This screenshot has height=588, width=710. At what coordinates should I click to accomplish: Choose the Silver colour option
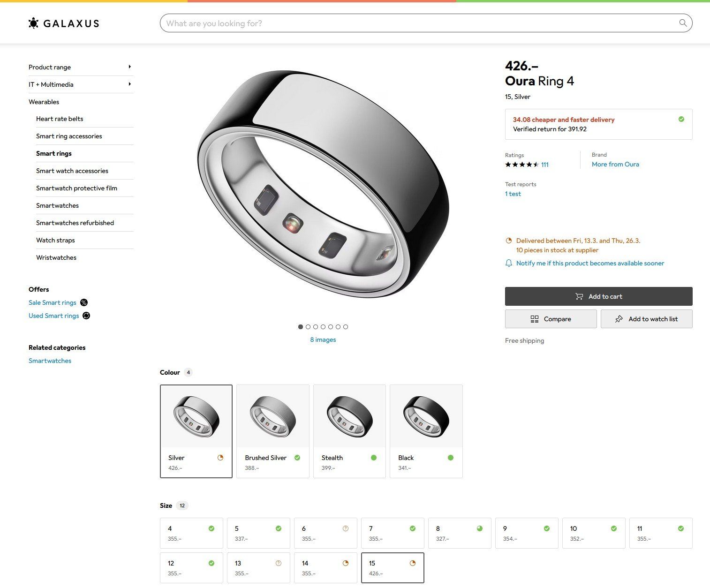(196, 431)
